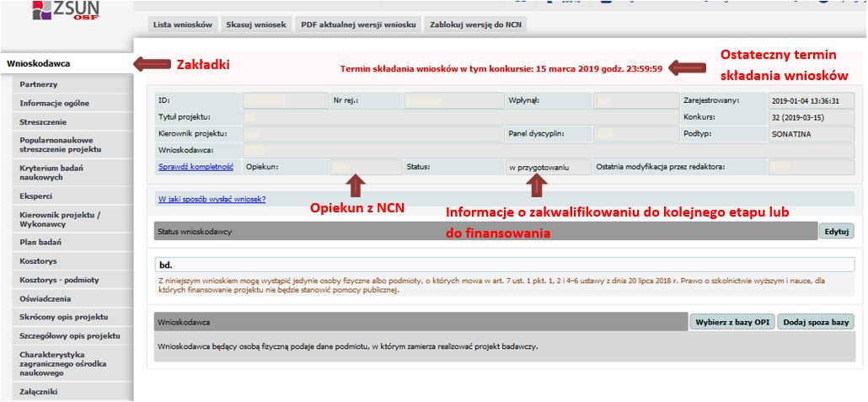
Task: Open the Lista wniosków page
Action: (183, 25)
